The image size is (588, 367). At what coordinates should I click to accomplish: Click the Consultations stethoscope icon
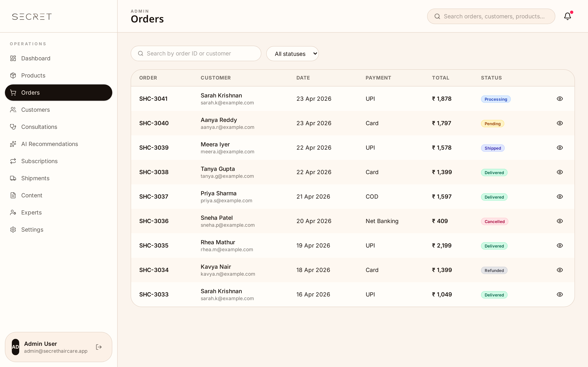pyautogui.click(x=13, y=127)
